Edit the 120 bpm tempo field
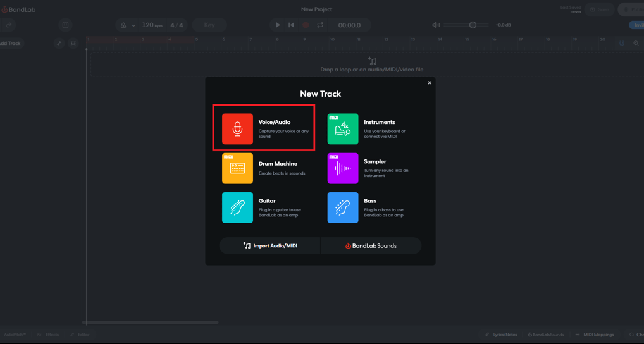The image size is (644, 344). [x=152, y=25]
